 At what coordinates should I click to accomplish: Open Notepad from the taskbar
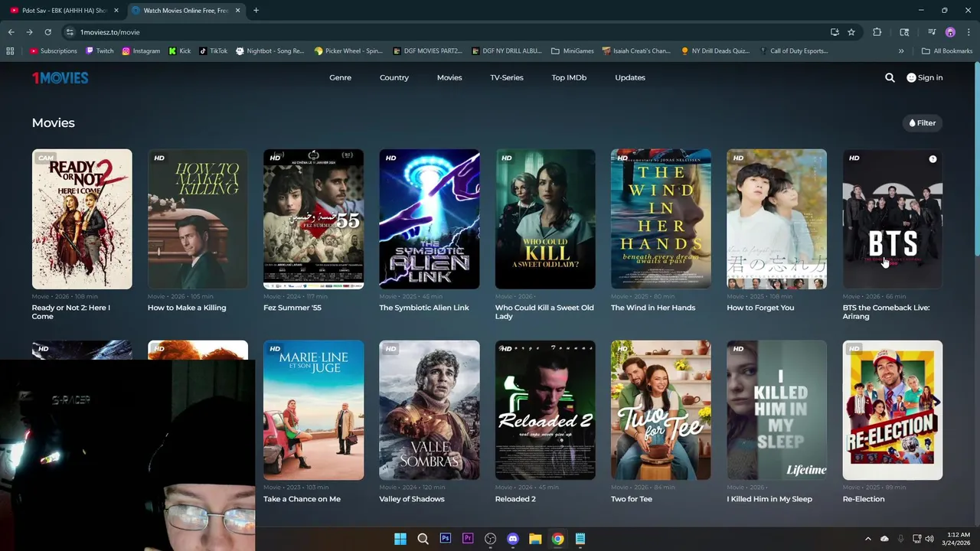[x=580, y=539]
